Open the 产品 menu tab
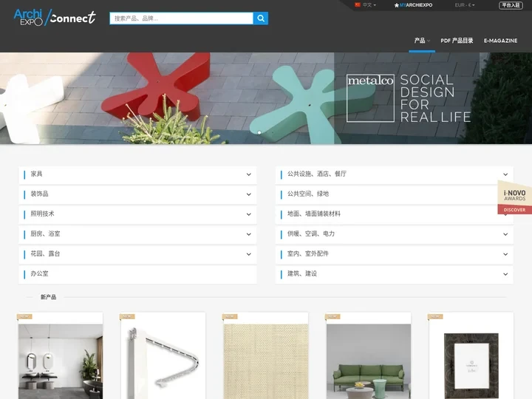Image resolution: width=532 pixels, height=399 pixels. 422,41
